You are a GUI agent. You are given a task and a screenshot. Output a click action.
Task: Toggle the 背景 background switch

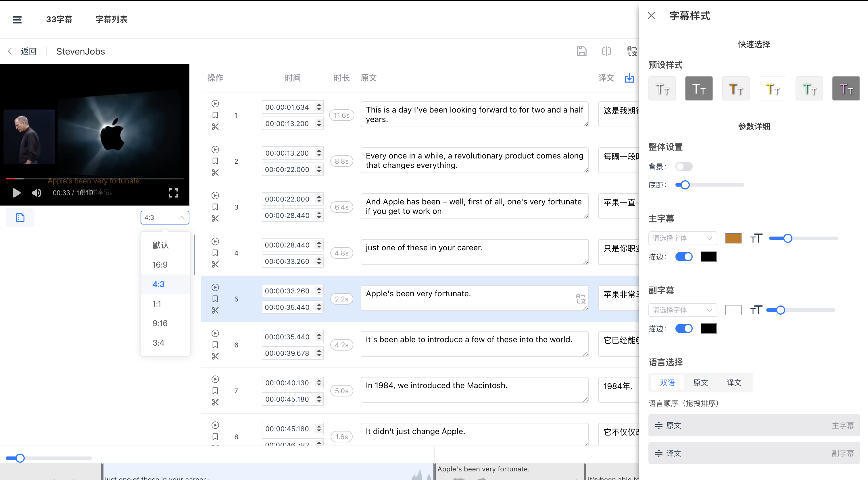pos(684,167)
